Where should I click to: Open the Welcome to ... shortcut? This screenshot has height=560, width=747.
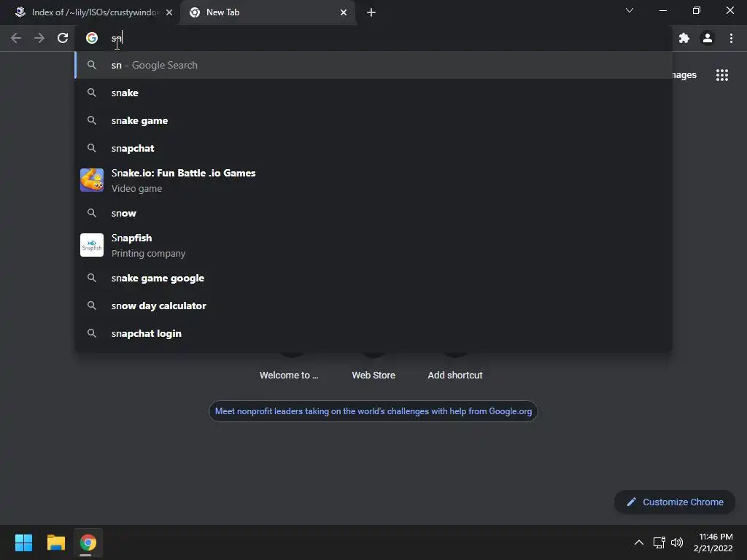[x=289, y=376]
